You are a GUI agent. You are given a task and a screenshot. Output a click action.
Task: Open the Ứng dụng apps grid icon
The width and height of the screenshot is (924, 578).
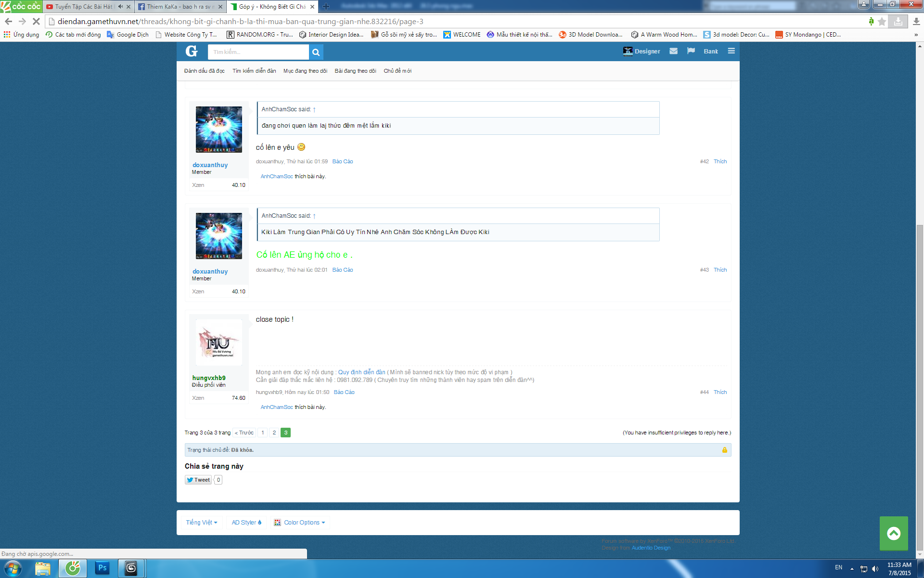7,35
